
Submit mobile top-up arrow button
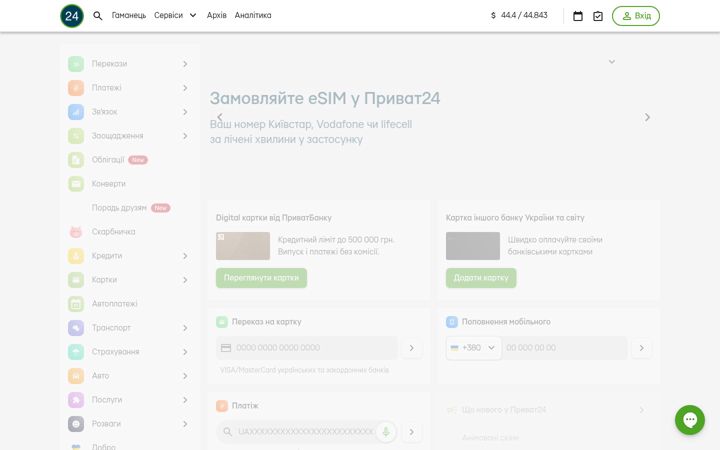coord(641,348)
